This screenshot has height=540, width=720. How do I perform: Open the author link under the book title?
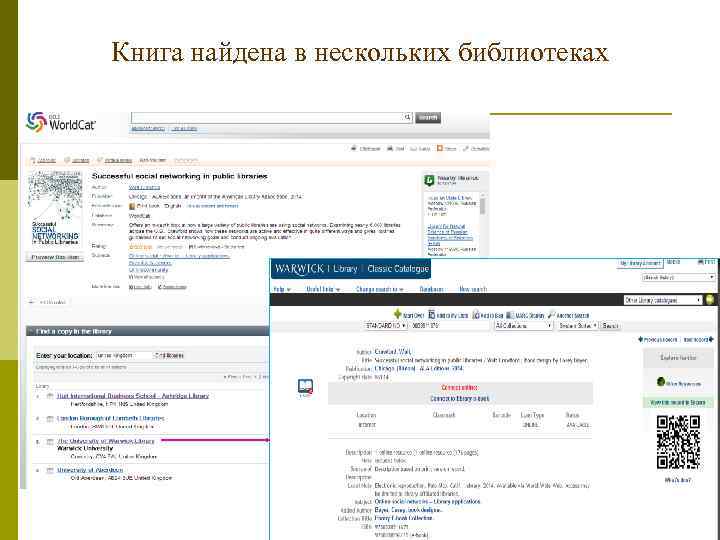coord(144,187)
